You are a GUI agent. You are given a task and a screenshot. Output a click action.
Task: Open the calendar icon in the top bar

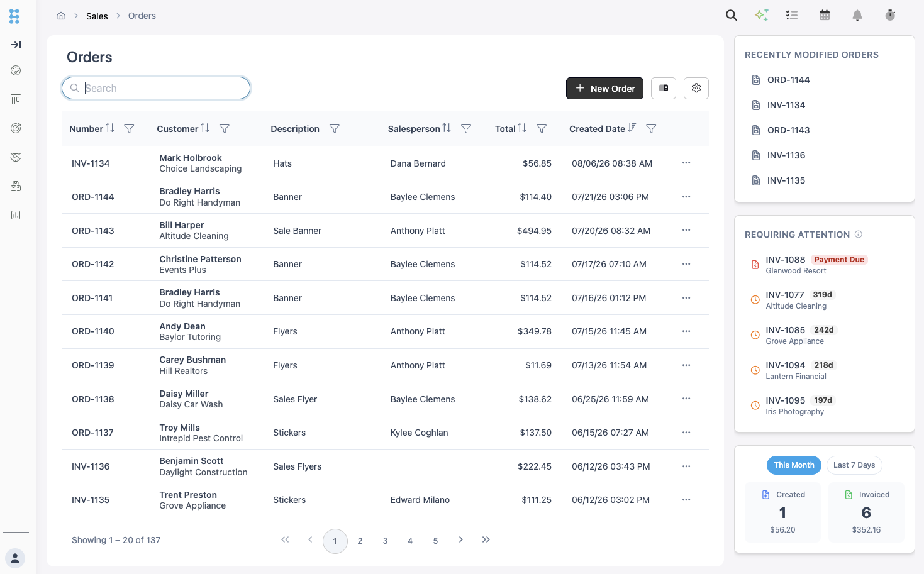[x=825, y=15]
